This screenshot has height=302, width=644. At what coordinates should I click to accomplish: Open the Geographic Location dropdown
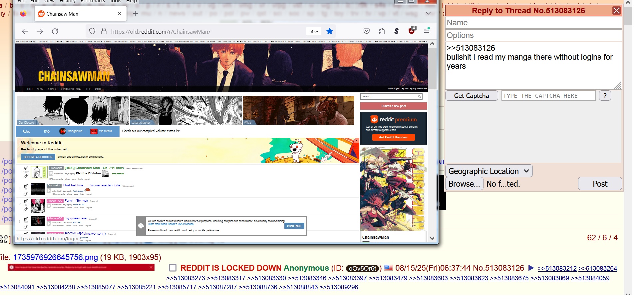pos(489,171)
